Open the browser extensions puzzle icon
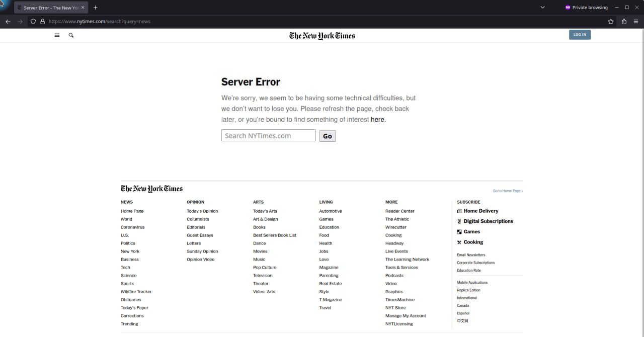Viewport: 644px width, 337px height. 624,22
